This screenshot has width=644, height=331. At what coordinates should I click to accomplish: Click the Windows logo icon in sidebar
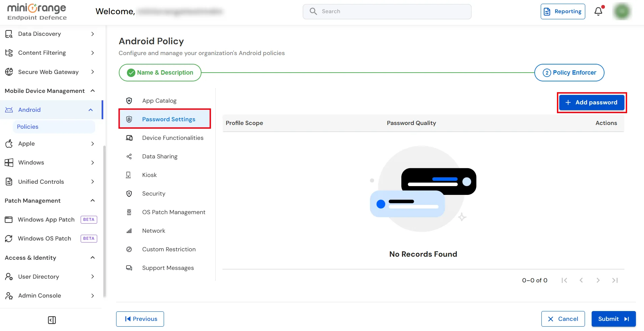(x=9, y=162)
